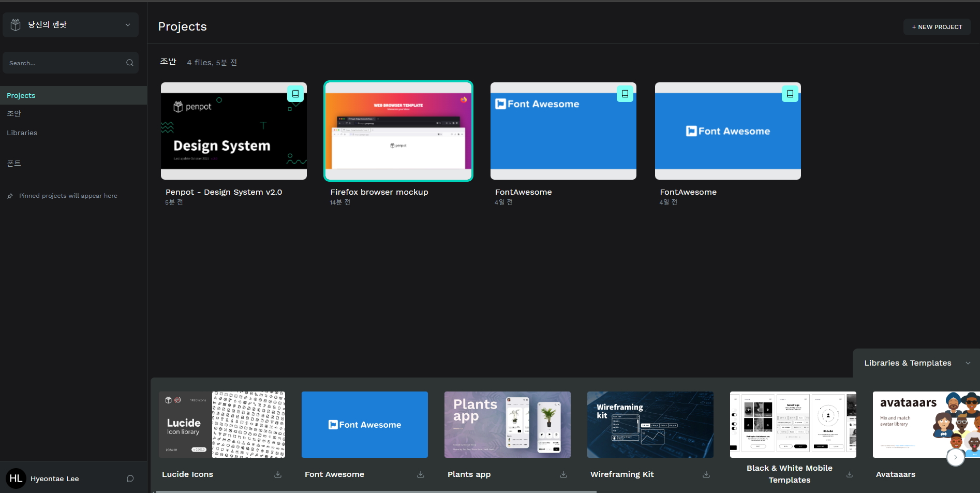Show next templates with the arrow button
Image resolution: width=980 pixels, height=493 pixels.
pyautogui.click(x=956, y=457)
